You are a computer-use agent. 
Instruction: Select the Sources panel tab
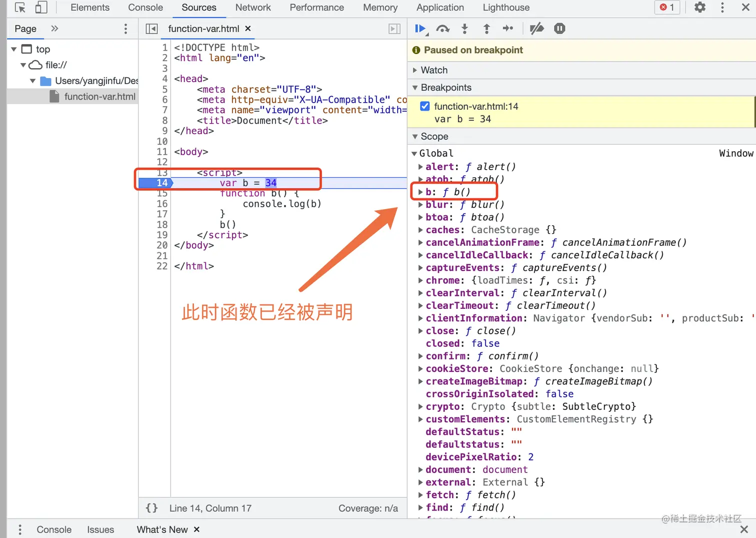coord(199,8)
